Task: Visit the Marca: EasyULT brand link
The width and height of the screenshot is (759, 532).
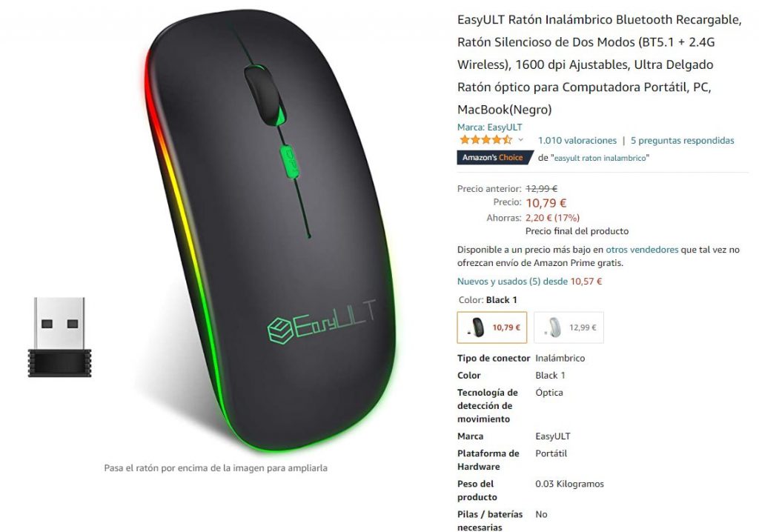Action: click(489, 127)
